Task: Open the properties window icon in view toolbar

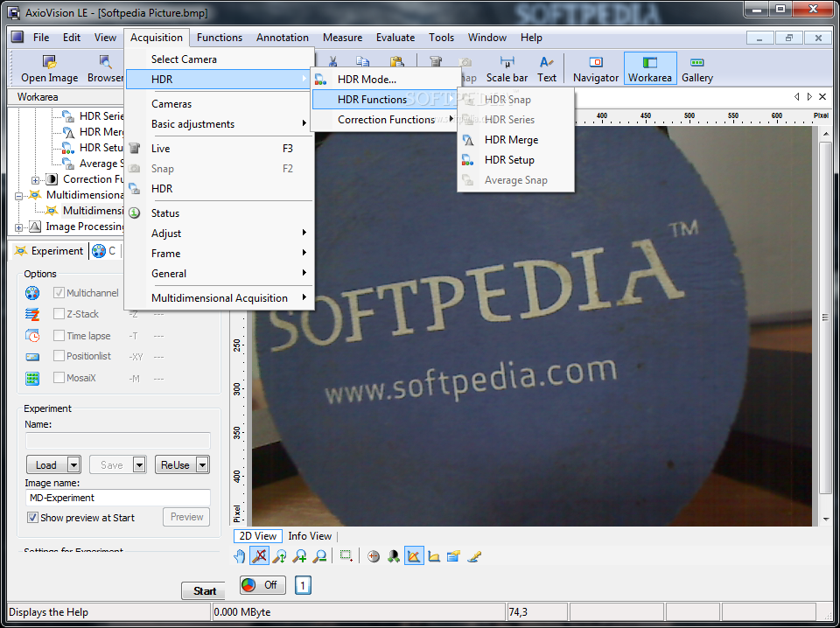Action: pos(454,556)
